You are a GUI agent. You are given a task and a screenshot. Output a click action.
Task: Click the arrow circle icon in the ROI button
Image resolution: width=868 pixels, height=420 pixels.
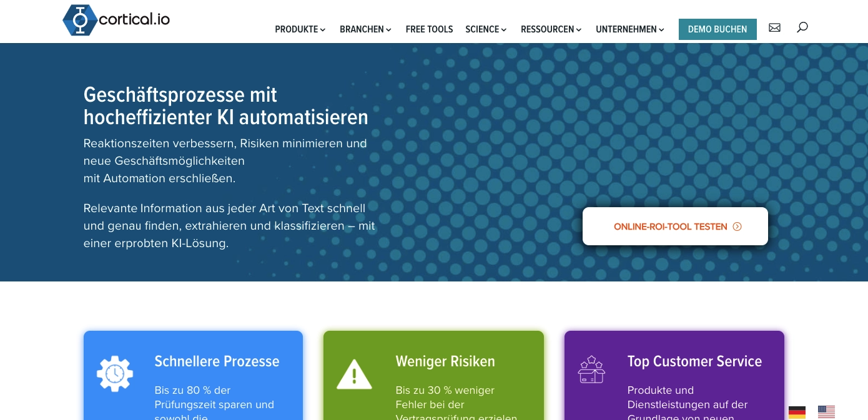click(x=737, y=227)
